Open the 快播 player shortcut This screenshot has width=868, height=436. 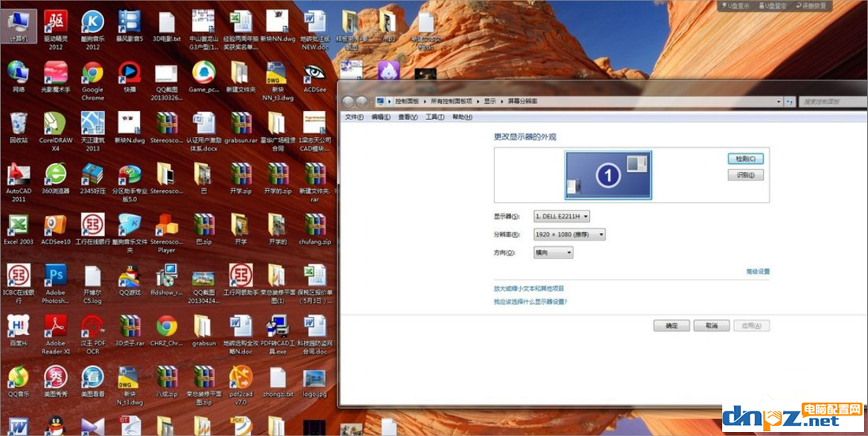coord(129,76)
